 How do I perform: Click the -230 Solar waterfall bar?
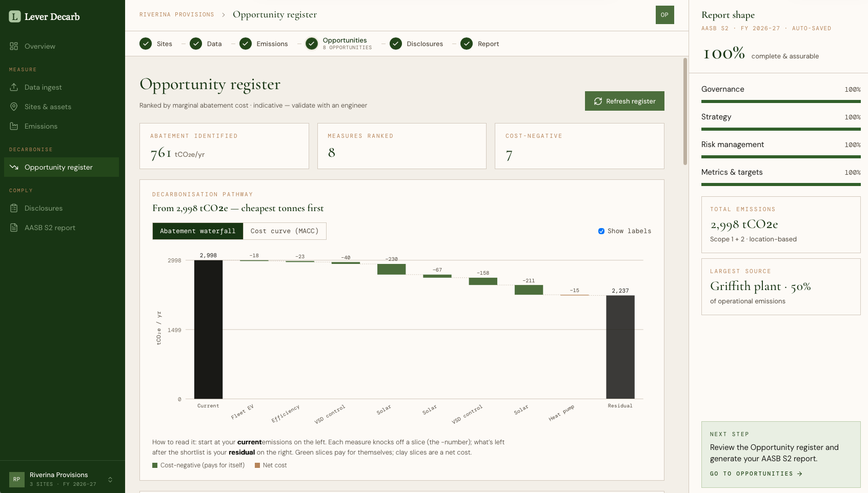pos(391,269)
